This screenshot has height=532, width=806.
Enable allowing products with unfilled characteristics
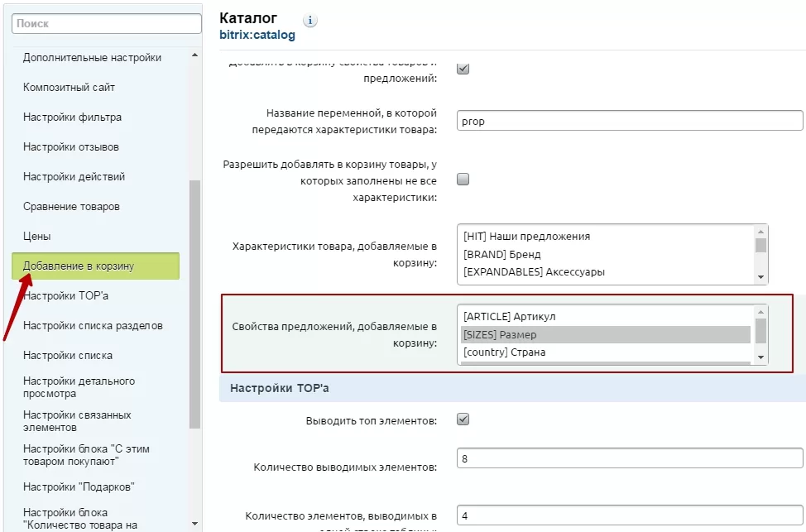pos(463,179)
